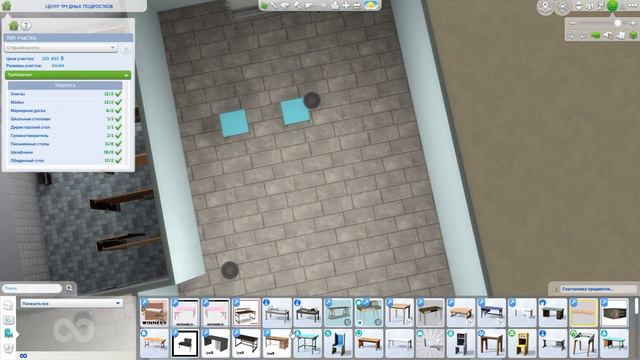Select the yellow-highlighted shelf thumbnail

(583, 313)
